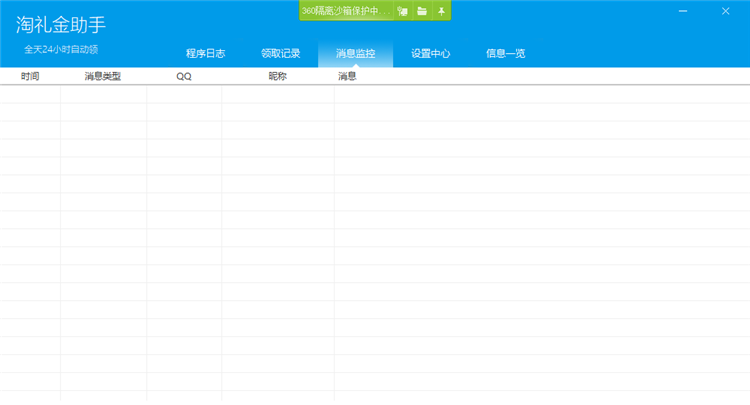Click the 消息 column header

coord(347,76)
